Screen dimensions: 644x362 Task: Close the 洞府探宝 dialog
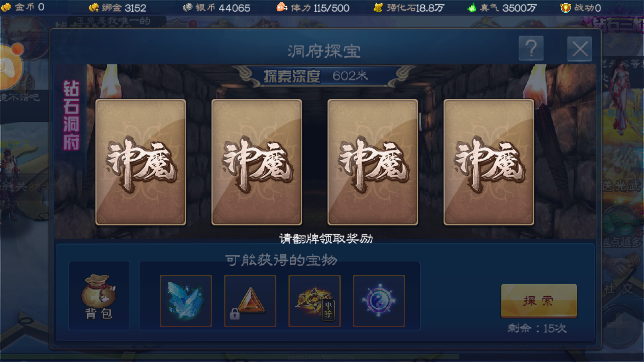tap(580, 49)
